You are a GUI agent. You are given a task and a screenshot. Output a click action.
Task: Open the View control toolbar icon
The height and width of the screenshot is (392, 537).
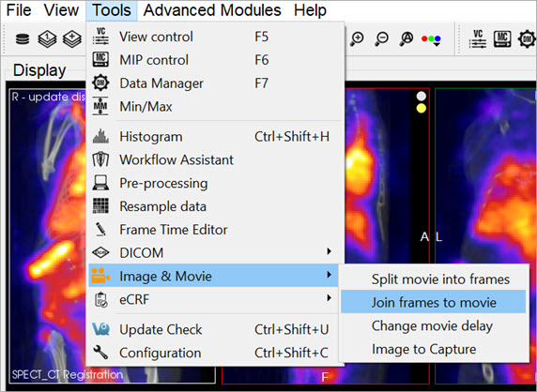click(x=478, y=38)
